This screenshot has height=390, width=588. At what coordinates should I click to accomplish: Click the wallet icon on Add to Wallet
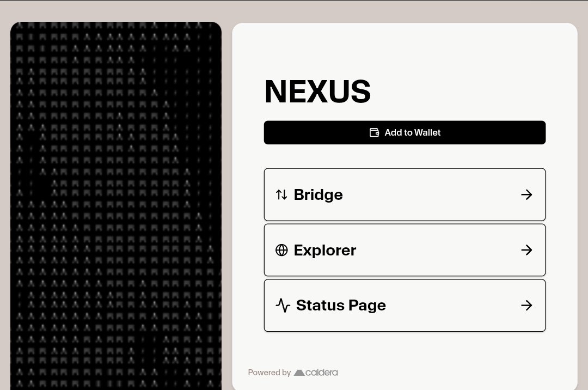pyautogui.click(x=374, y=132)
